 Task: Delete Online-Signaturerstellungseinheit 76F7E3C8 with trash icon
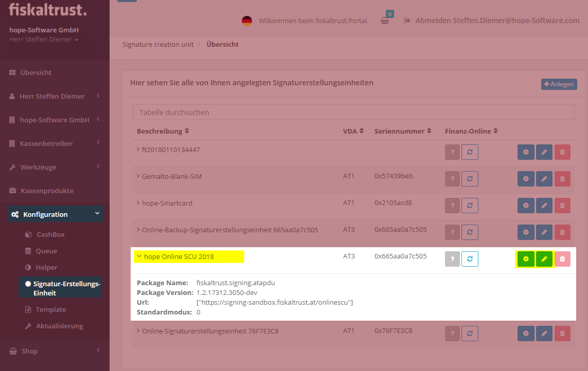(562, 333)
